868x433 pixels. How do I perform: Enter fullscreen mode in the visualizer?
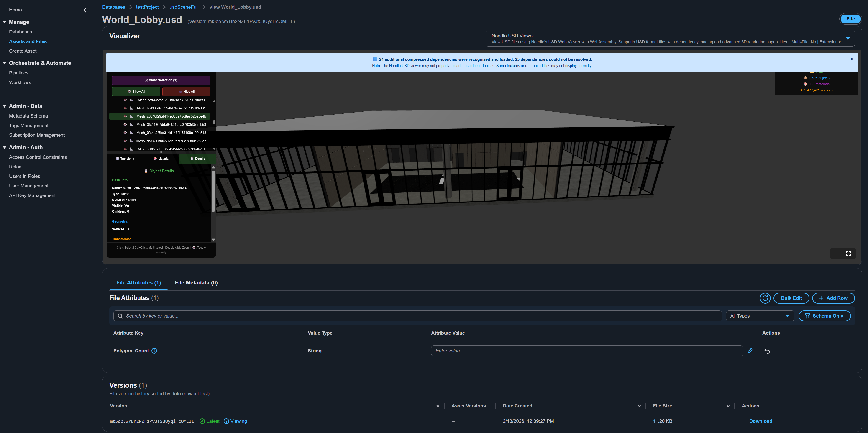(x=848, y=253)
